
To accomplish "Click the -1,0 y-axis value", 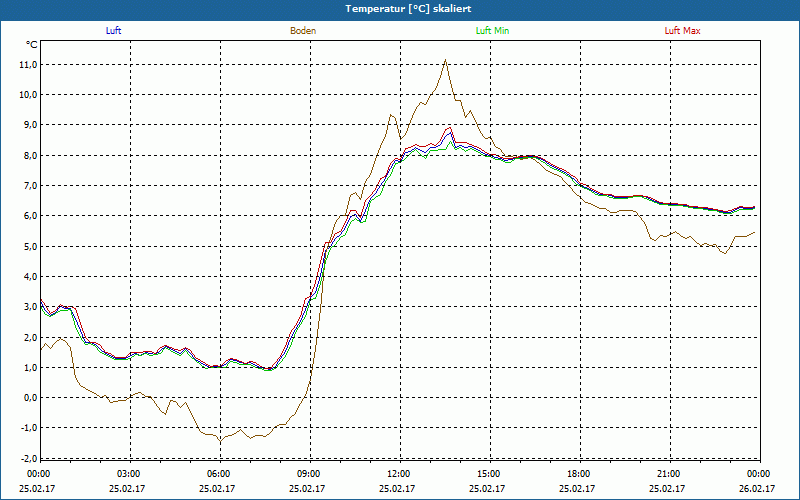I will [28, 428].
